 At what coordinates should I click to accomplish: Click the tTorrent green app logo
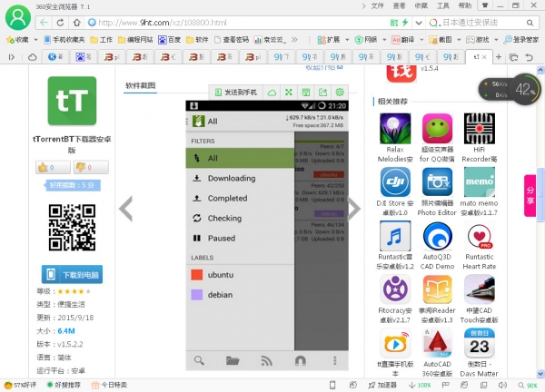(72, 101)
